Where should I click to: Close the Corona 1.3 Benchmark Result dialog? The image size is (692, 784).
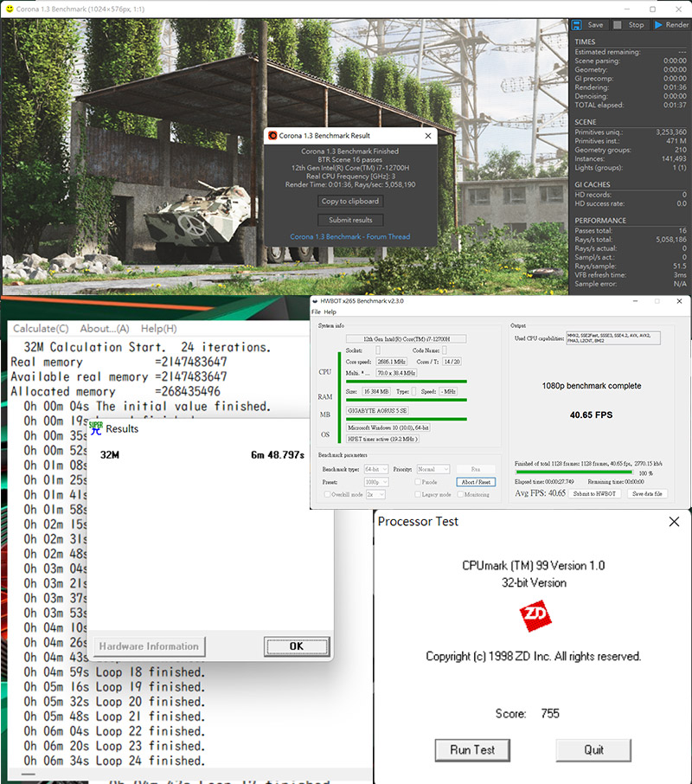(428, 136)
